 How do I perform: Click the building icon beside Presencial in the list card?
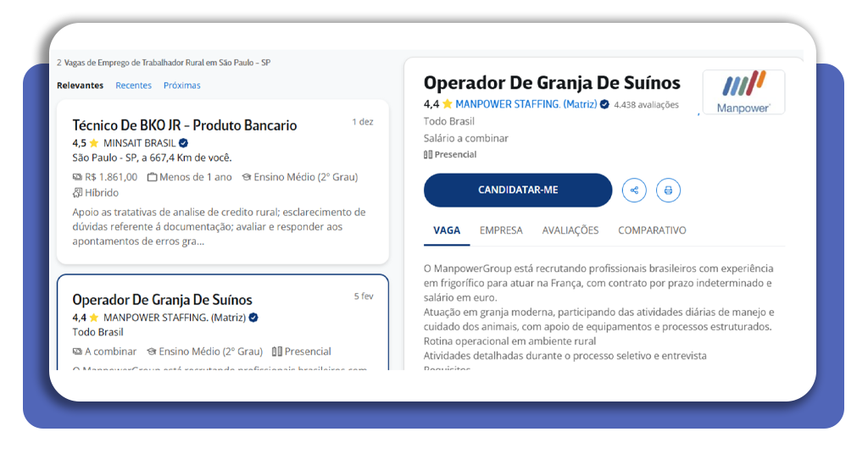(x=277, y=352)
